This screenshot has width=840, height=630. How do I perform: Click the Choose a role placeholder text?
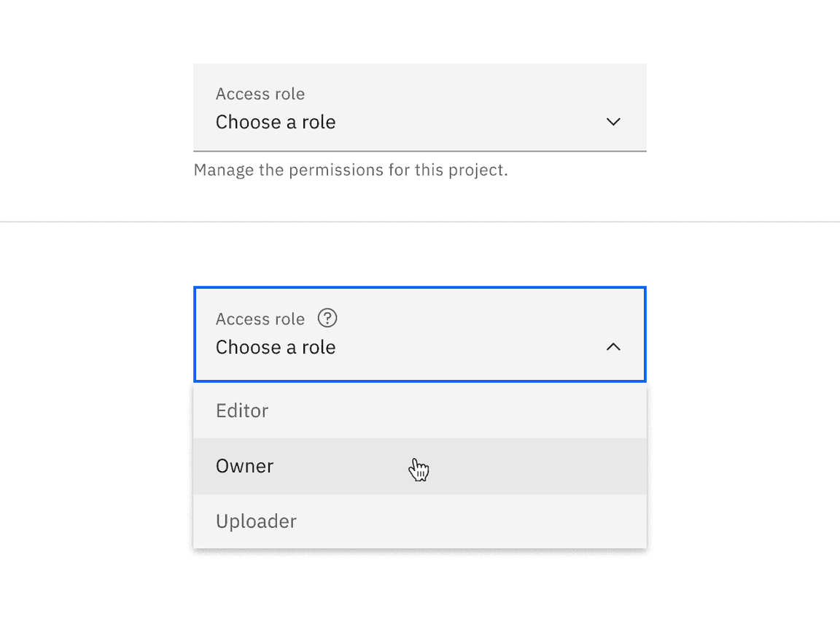[x=276, y=122]
